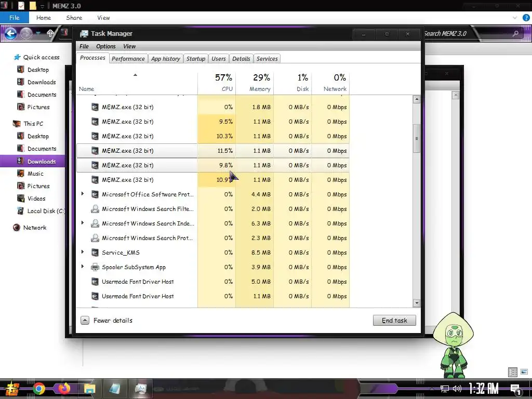Click the Spooler SubSystem App printer icon
The image size is (532, 399).
coord(95,267)
